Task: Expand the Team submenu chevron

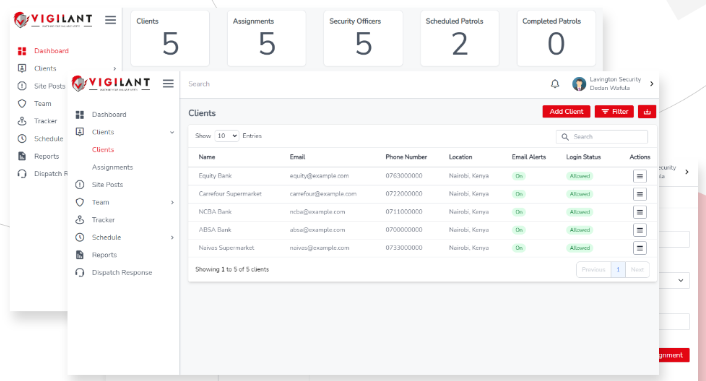Action: (x=172, y=203)
